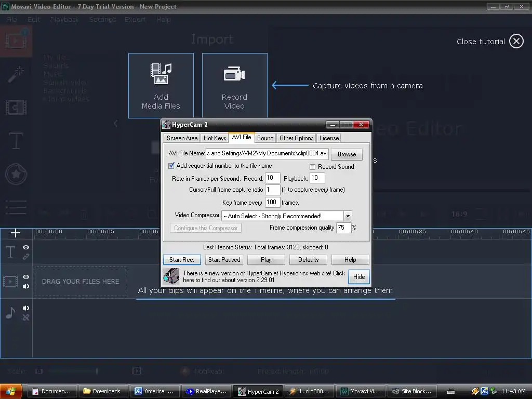Screen dimensions: 532x399
Task: Switch to Movavi Video Editor taskbar item
Action: point(361,391)
